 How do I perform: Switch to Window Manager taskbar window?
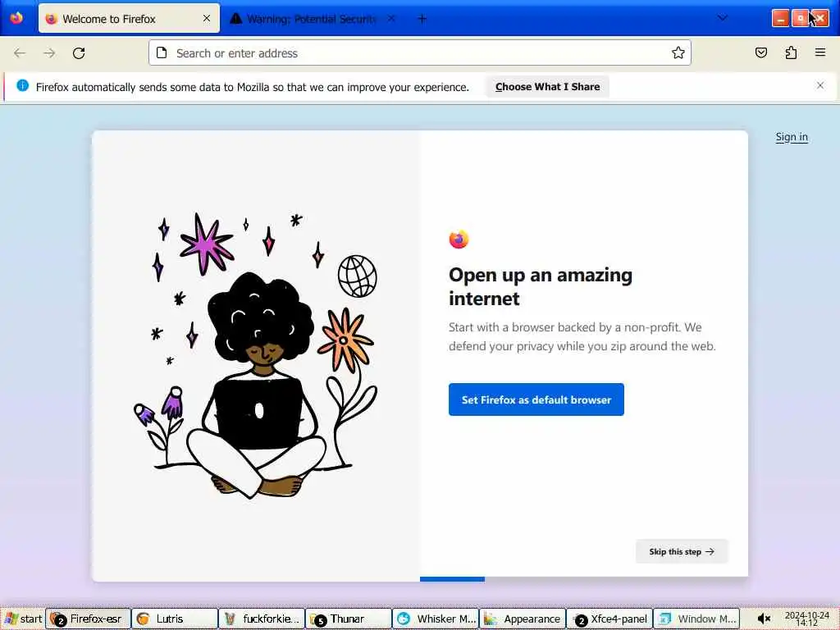tap(696, 619)
